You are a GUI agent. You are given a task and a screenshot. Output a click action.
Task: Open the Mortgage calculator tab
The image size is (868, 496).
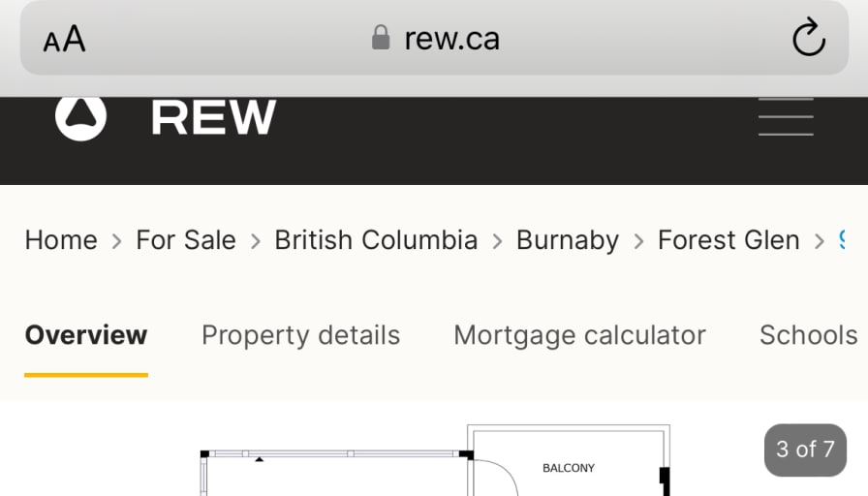click(x=579, y=335)
